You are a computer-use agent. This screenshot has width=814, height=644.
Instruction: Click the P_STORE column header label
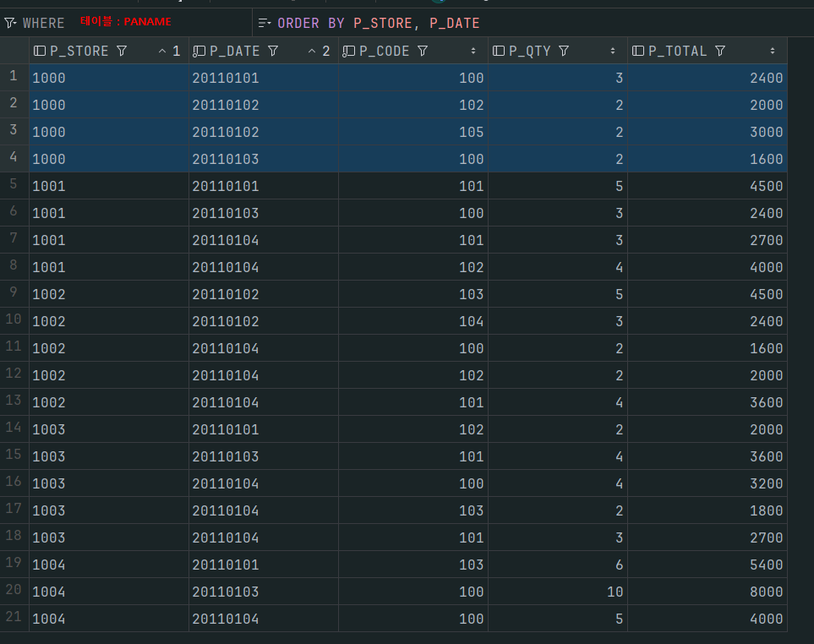[79, 51]
